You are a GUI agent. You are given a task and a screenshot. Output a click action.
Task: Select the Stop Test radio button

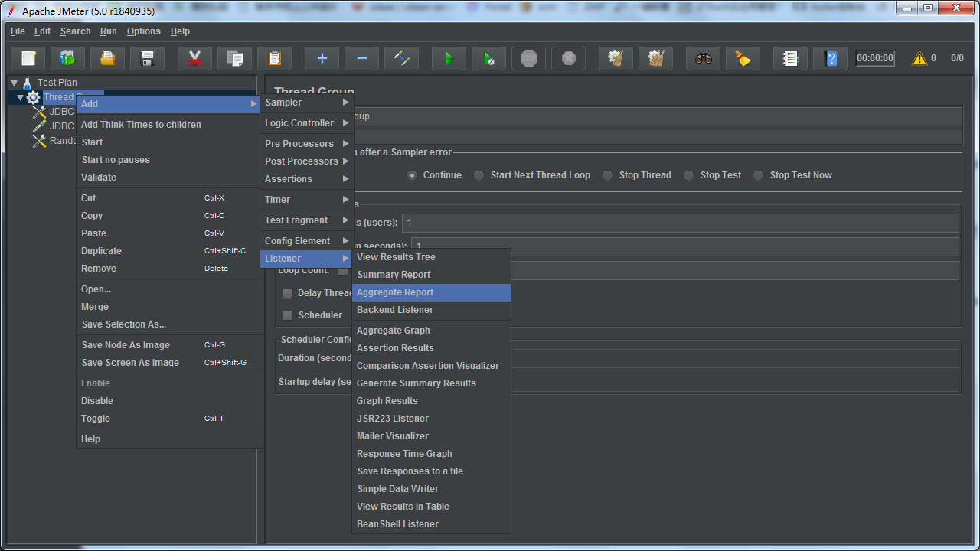click(x=688, y=175)
